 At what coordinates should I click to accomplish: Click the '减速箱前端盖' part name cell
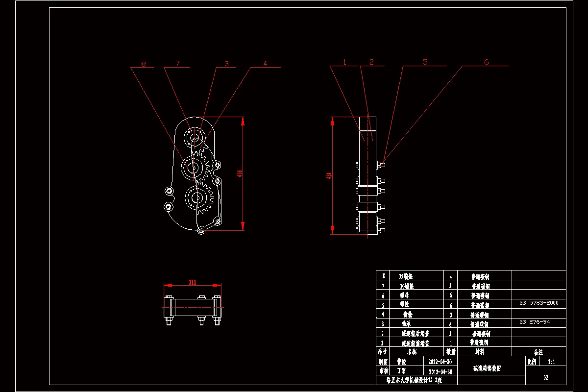[415, 343]
